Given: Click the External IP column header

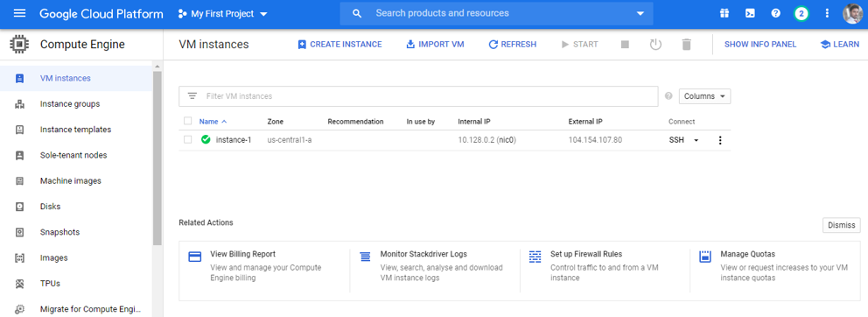Looking at the screenshot, I should click(x=585, y=122).
